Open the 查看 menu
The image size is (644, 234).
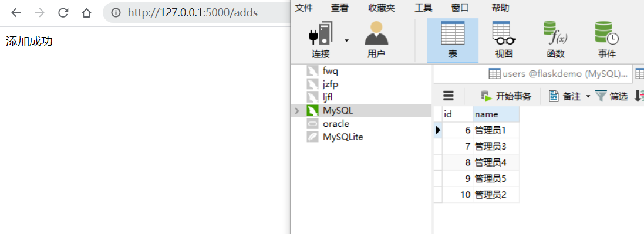pyautogui.click(x=339, y=8)
